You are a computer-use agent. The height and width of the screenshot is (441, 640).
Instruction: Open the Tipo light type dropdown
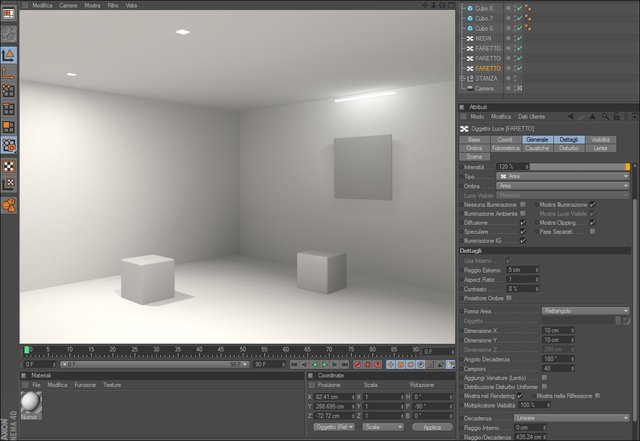[563, 176]
